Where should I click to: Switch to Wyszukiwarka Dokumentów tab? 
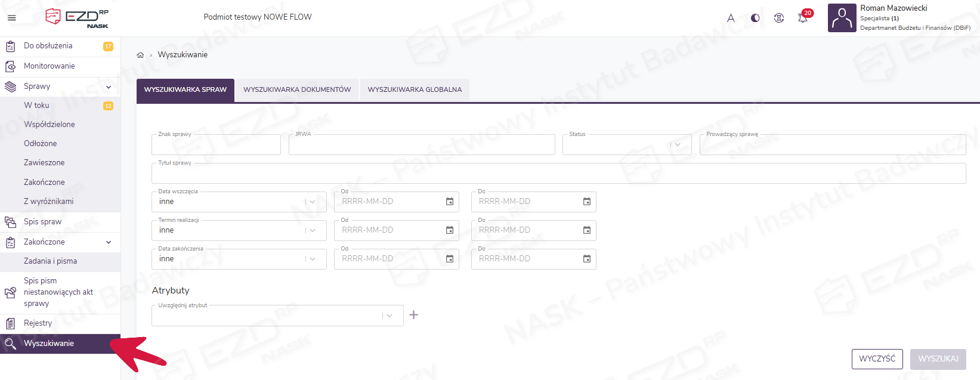tap(297, 89)
